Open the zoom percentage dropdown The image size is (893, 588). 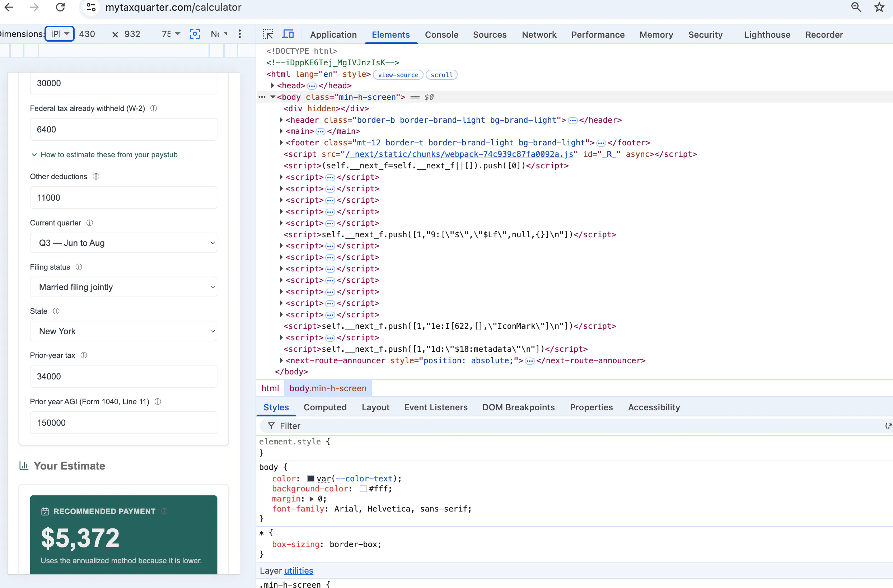coord(171,34)
